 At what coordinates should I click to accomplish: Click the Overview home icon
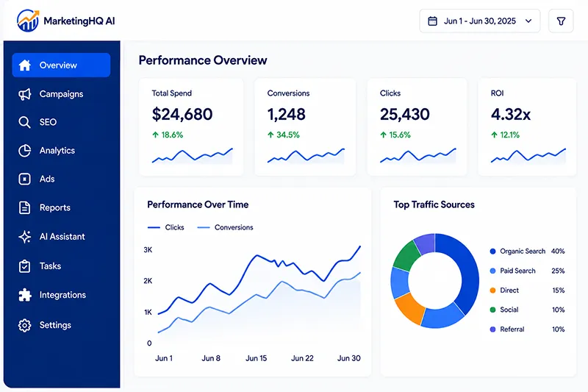coord(25,65)
